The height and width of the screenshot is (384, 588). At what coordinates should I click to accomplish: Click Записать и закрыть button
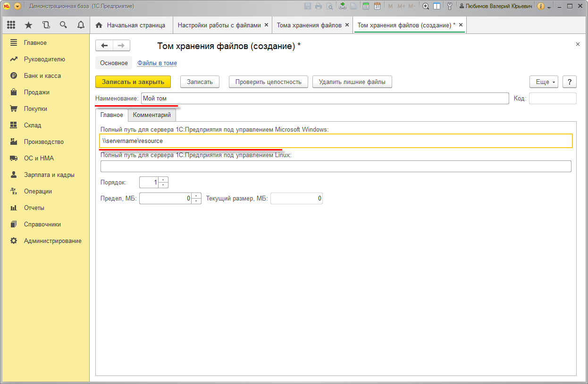[x=133, y=82]
